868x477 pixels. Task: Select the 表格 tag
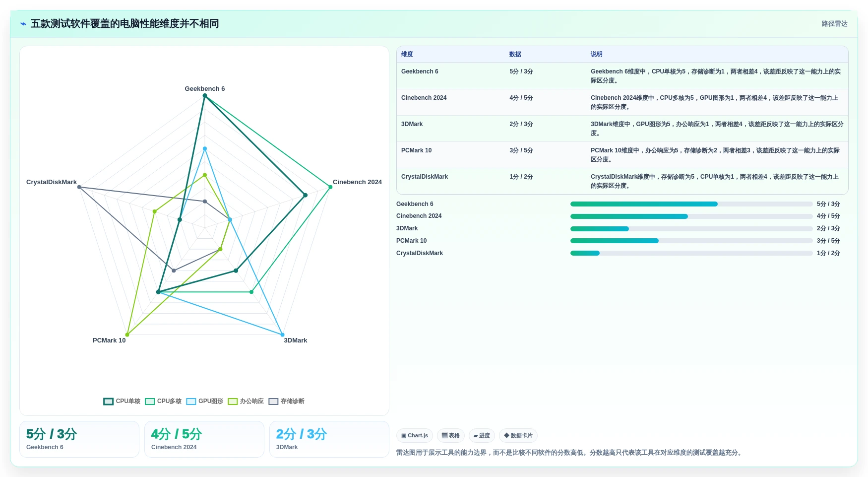451,436
